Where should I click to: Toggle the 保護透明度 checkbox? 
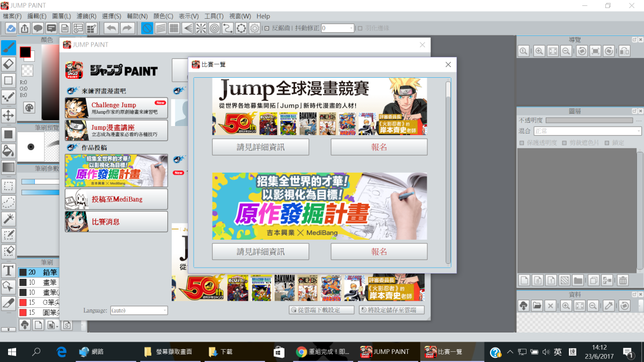pyautogui.click(x=522, y=143)
